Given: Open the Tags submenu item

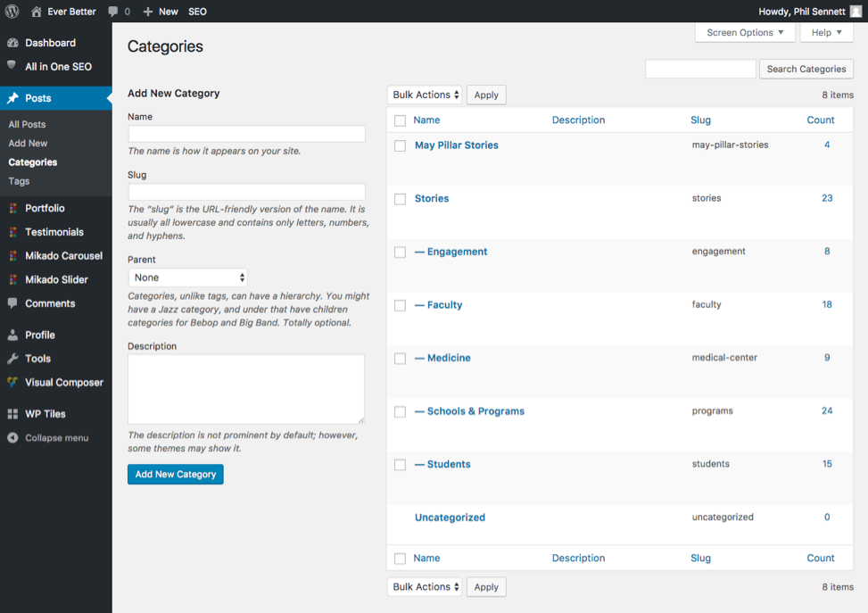Looking at the screenshot, I should point(19,181).
